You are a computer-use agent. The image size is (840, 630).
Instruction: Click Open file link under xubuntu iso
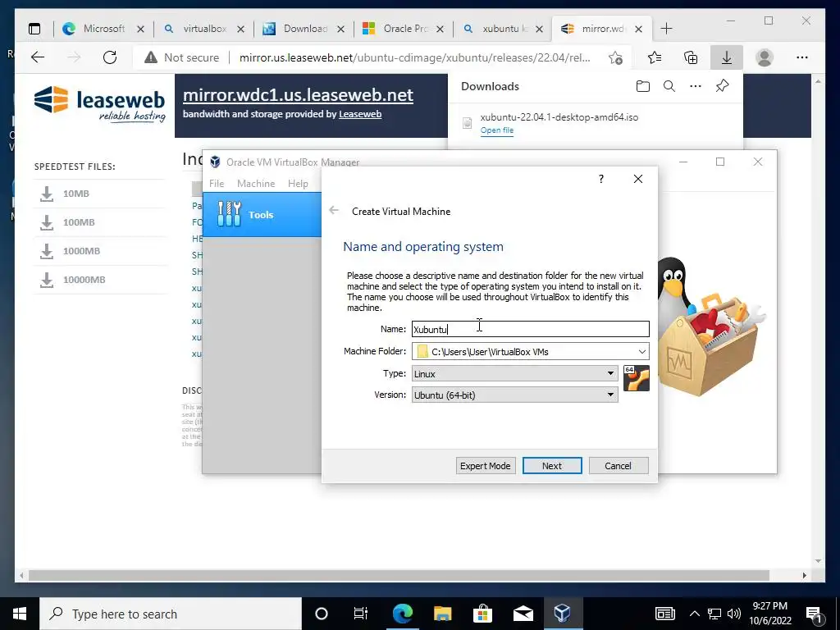(496, 130)
